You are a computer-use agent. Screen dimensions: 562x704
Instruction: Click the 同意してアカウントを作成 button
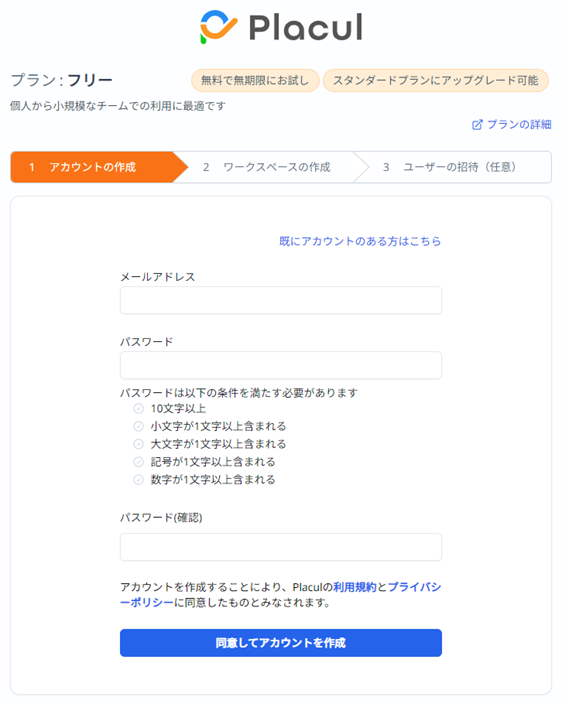pyautogui.click(x=281, y=642)
